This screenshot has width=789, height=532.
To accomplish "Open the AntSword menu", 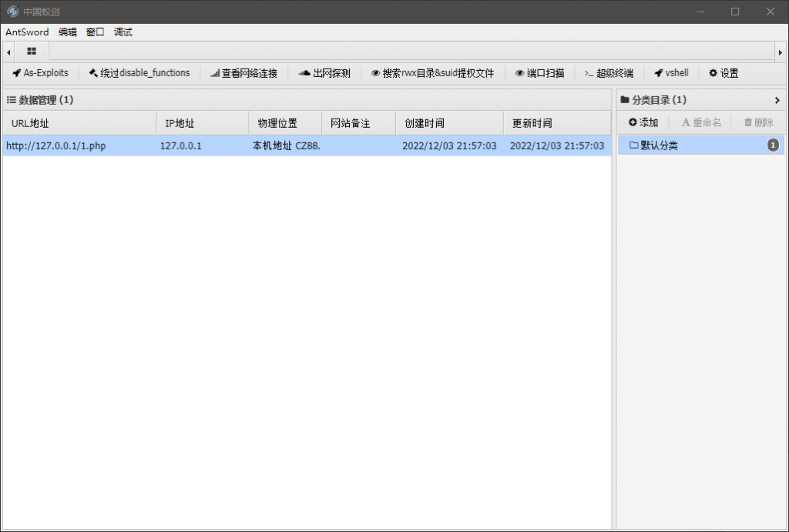I will [x=27, y=32].
